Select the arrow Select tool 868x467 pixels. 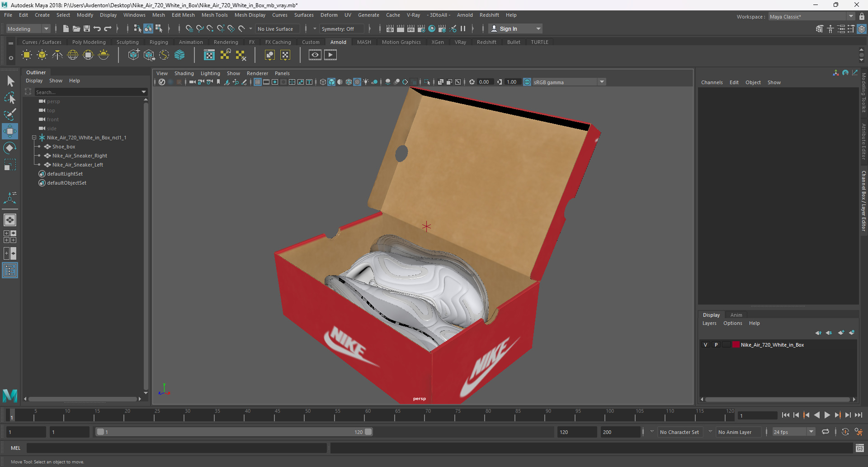coord(10,81)
